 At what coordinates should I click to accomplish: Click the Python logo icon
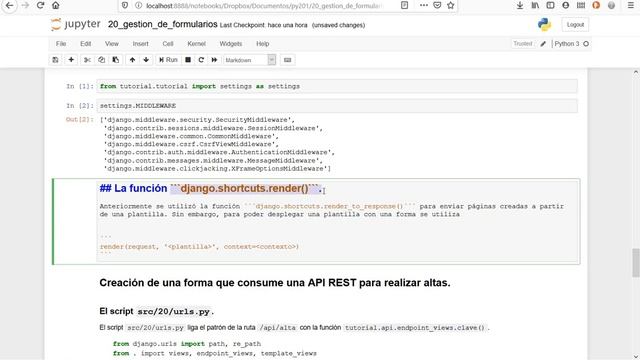coord(544,24)
